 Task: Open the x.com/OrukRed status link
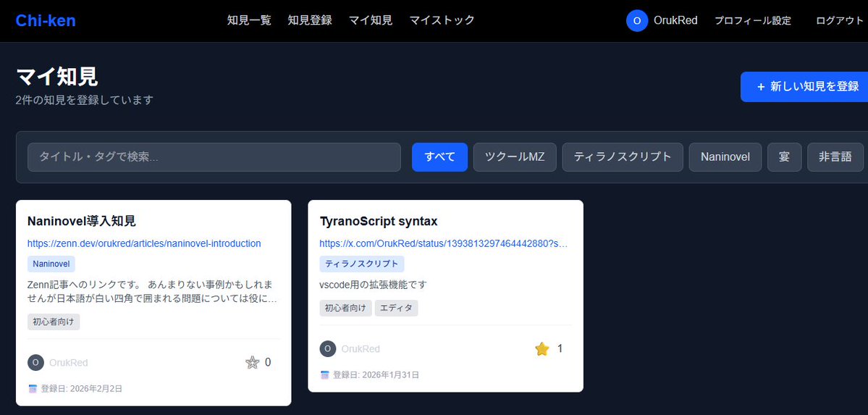tap(443, 243)
